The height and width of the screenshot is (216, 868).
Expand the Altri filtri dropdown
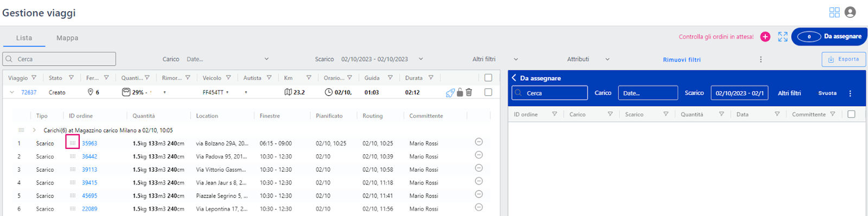point(495,59)
